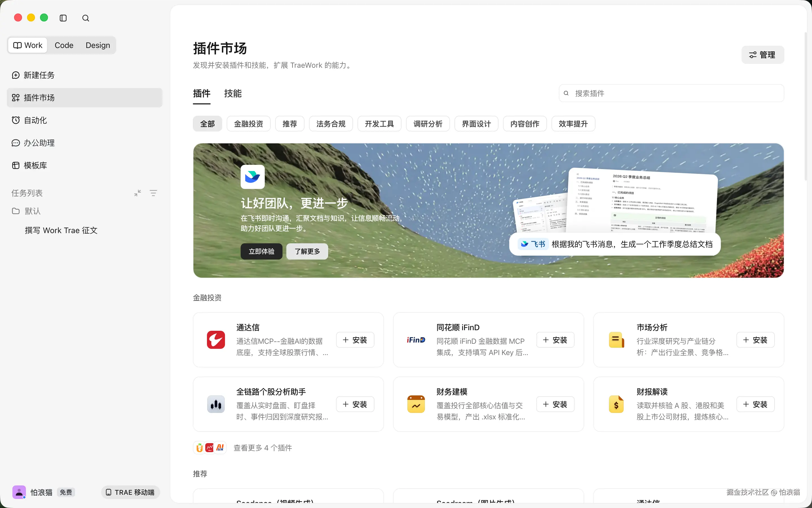This screenshot has width=812, height=508.
Task: Open 模板库 in the sidebar
Action: click(85, 165)
